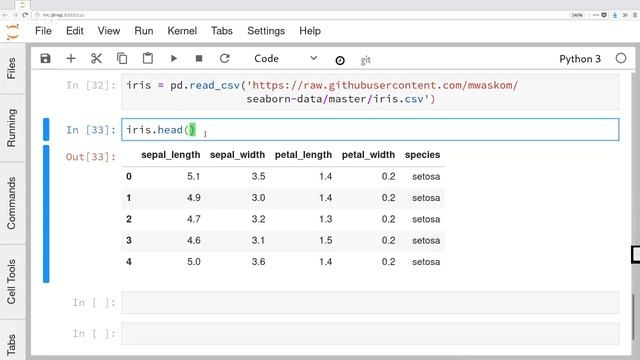The image size is (640, 360).
Task: Click the sepal_length column header
Action: point(171,155)
